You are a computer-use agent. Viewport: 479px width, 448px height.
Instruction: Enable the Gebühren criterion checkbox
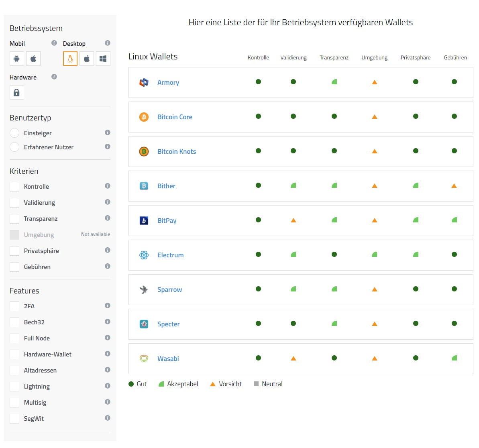[x=14, y=267]
